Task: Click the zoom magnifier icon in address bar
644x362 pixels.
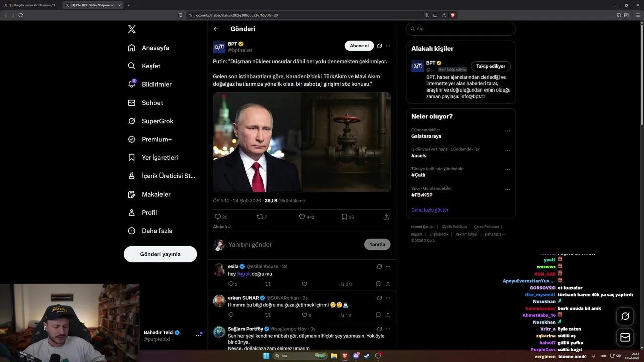Action: (x=427, y=15)
